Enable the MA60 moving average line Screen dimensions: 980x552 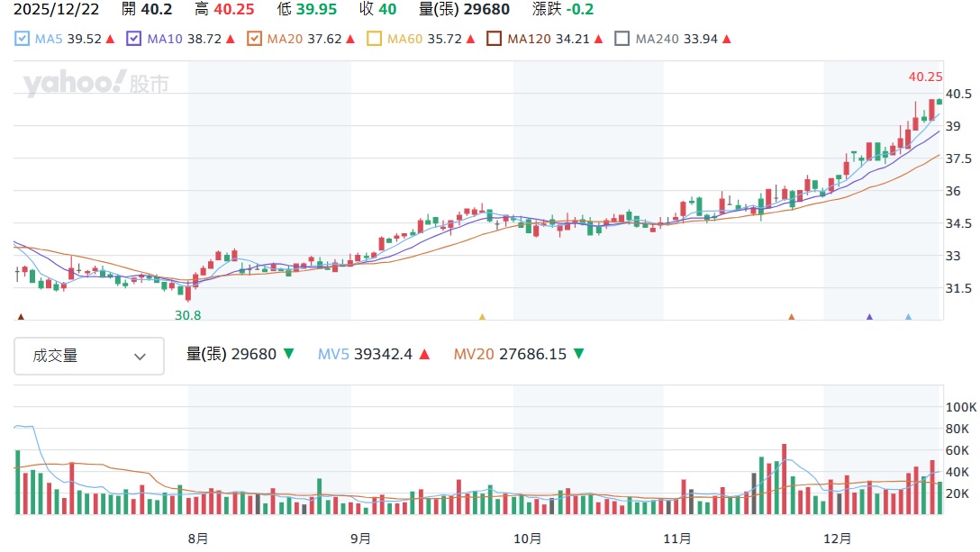[375, 39]
